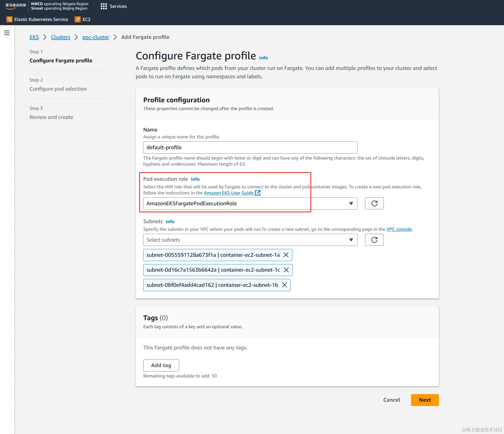Open the Select subnets dropdown
Screen dimensions: 504x434
250,240
